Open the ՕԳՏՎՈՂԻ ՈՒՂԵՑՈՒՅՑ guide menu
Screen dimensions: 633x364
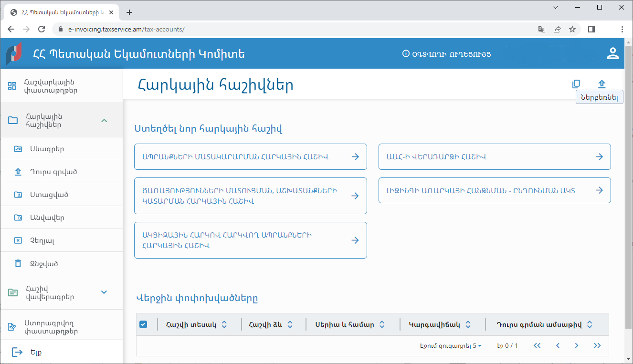tap(447, 53)
